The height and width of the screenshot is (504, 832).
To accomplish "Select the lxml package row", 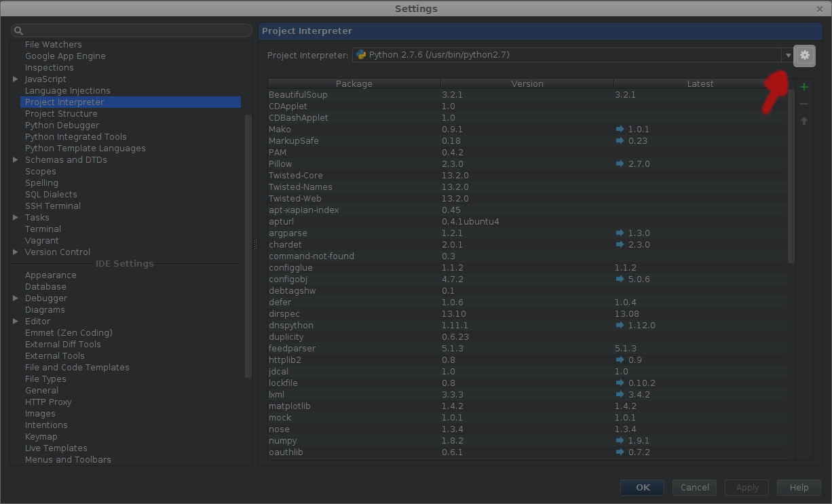I will coord(527,395).
